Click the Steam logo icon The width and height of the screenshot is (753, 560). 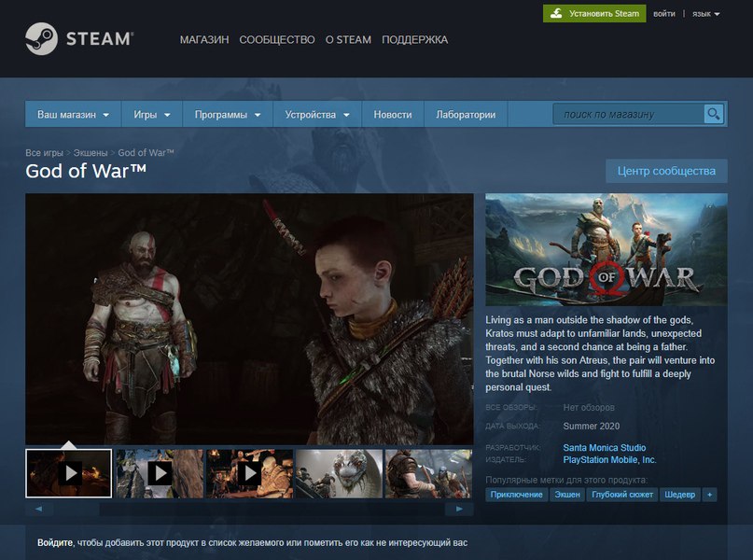(x=41, y=38)
